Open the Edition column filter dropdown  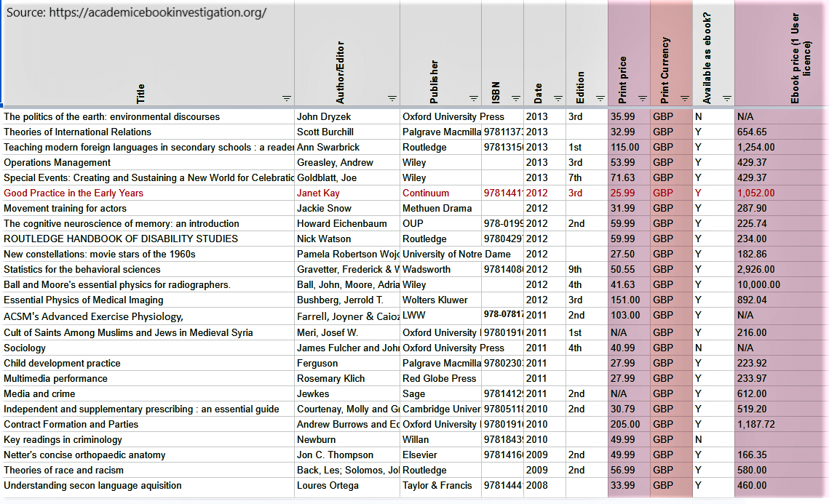[x=600, y=98]
